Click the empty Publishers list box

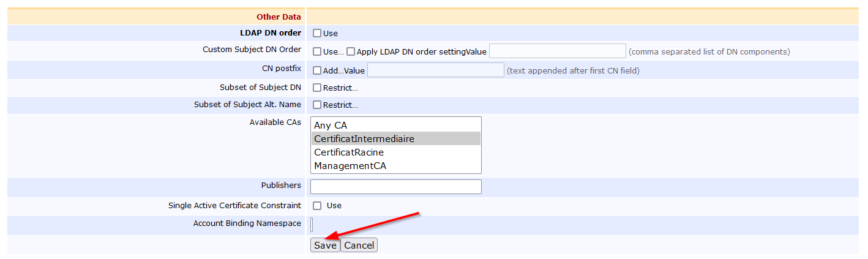[395, 187]
